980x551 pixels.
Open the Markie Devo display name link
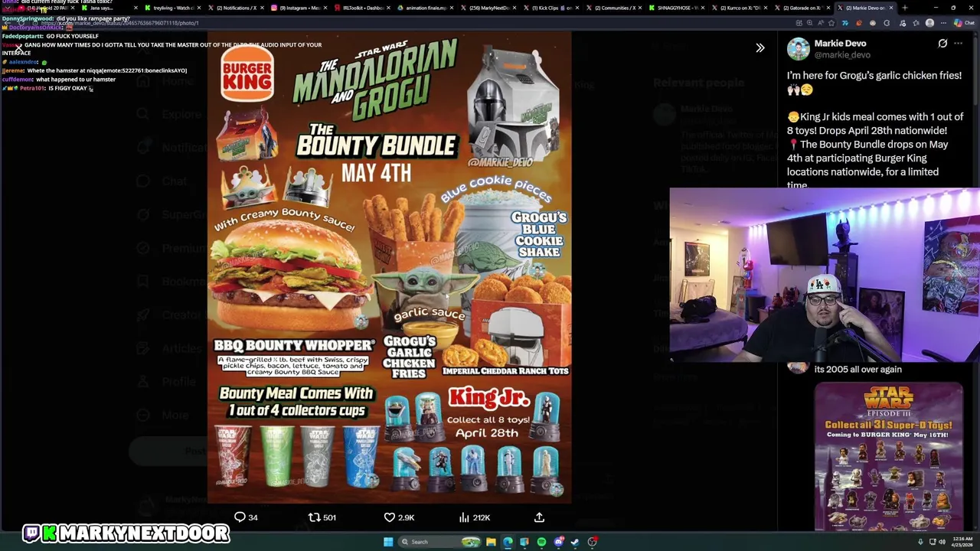tap(840, 44)
